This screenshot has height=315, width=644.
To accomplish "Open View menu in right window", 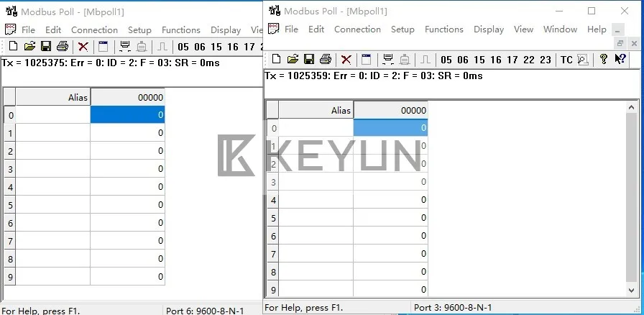I will 524,29.
